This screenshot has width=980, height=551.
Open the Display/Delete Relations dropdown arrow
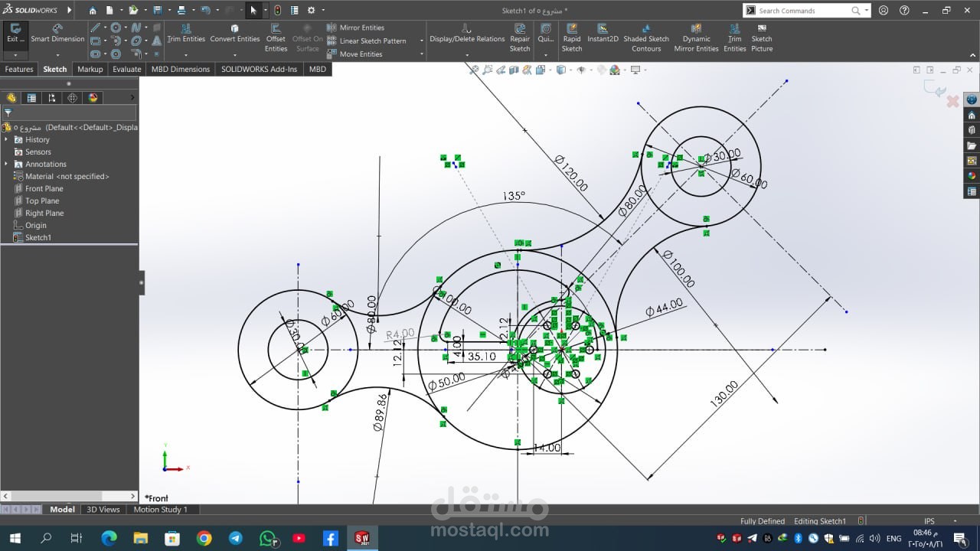click(x=467, y=54)
